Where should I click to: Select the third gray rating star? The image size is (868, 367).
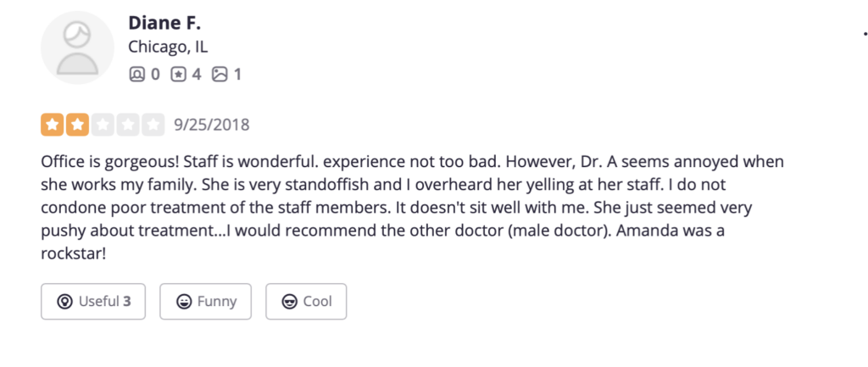coord(103,125)
